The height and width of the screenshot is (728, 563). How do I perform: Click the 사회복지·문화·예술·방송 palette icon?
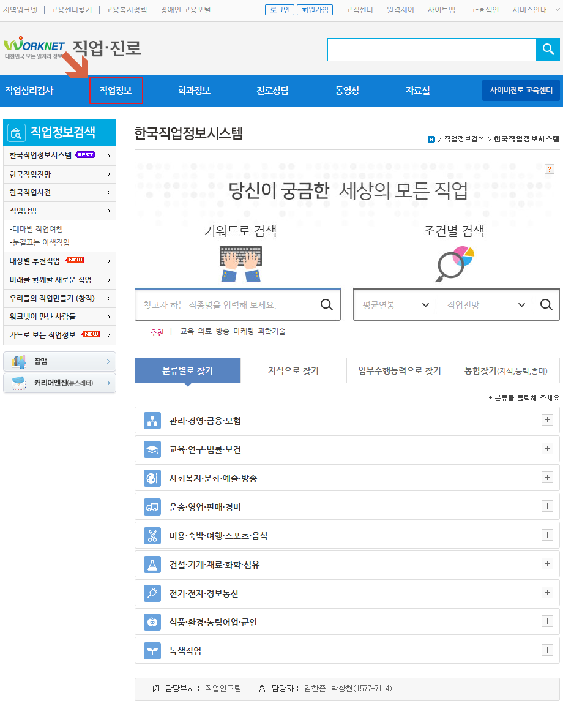(152, 478)
